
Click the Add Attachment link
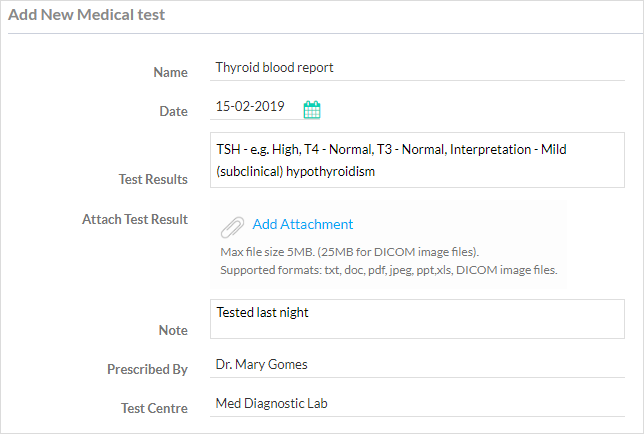pos(303,224)
